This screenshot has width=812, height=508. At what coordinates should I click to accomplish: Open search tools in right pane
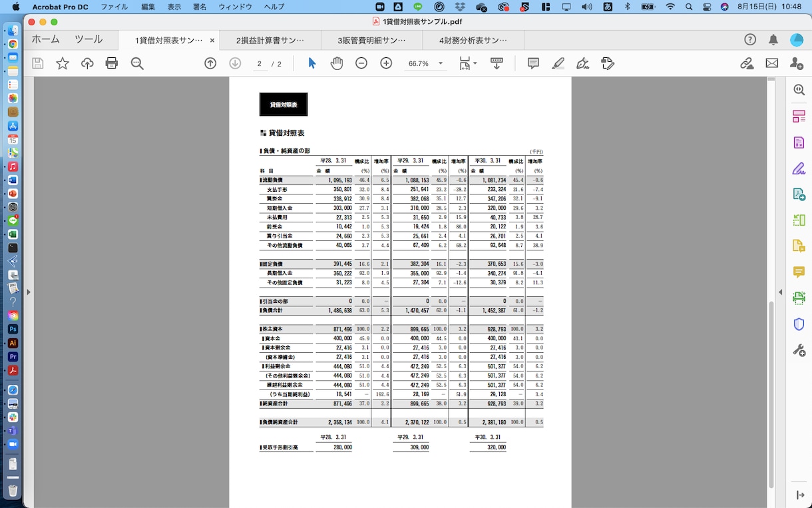(799, 90)
